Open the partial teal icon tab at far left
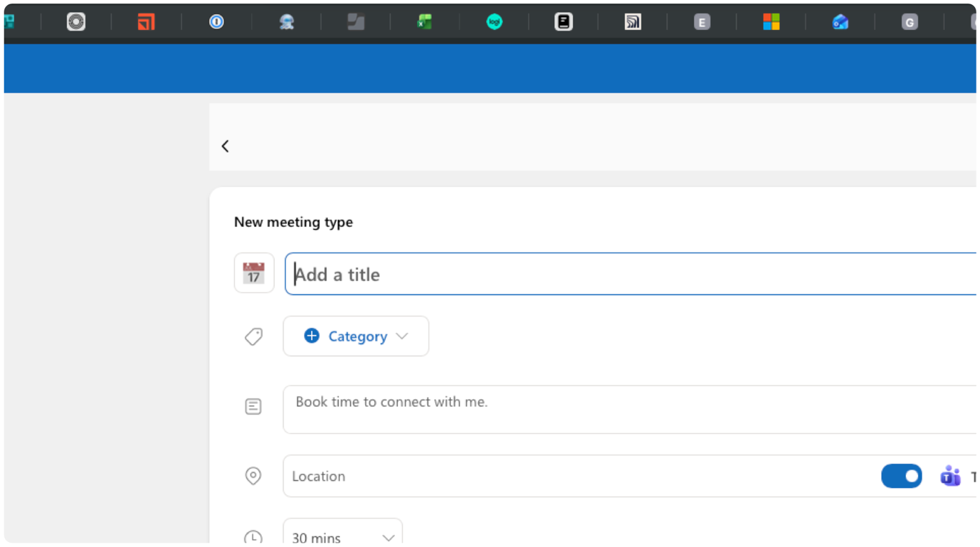The image size is (980, 547). pyautogui.click(x=9, y=22)
